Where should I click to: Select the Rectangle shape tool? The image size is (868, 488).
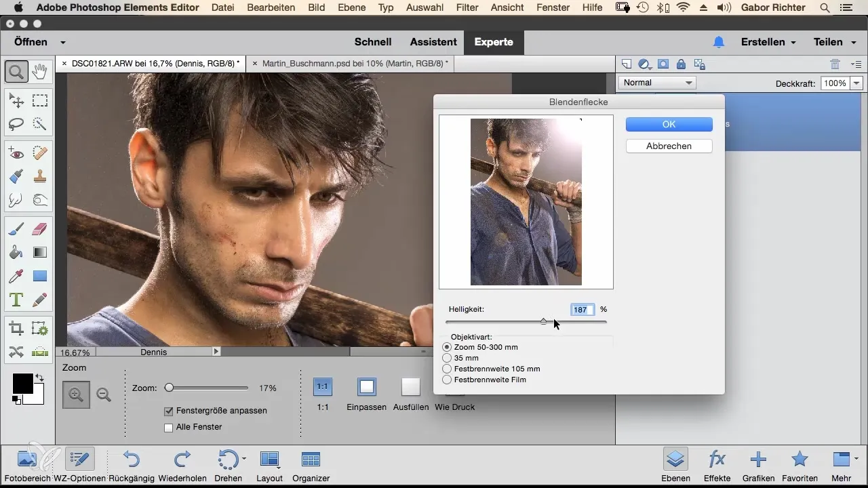pyautogui.click(x=40, y=276)
